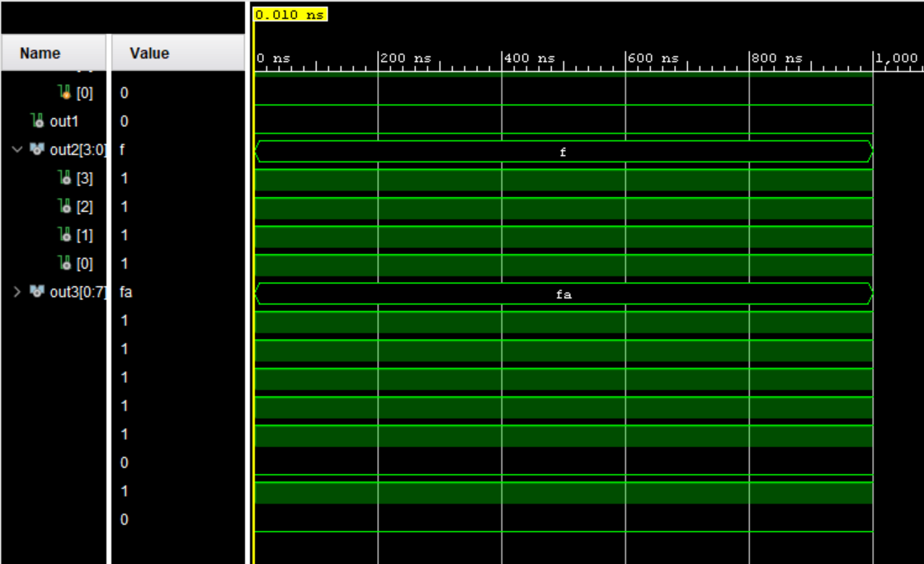Viewport: 924px width, 564px height.
Task: Select the out1 value cell showing 0
Action: click(125, 122)
